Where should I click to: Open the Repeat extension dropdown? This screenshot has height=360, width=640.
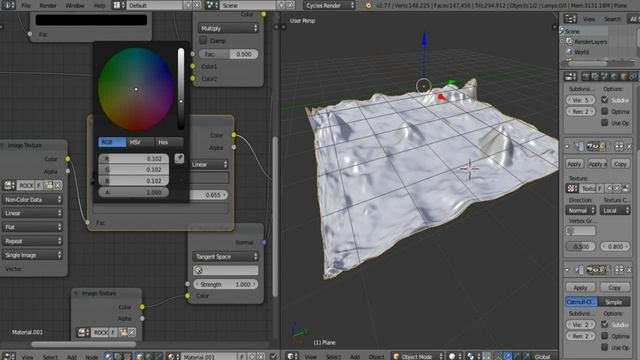[x=32, y=241]
